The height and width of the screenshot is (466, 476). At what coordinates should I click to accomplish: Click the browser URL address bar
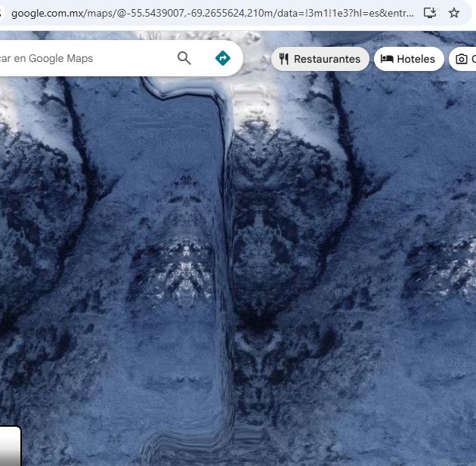(212, 14)
